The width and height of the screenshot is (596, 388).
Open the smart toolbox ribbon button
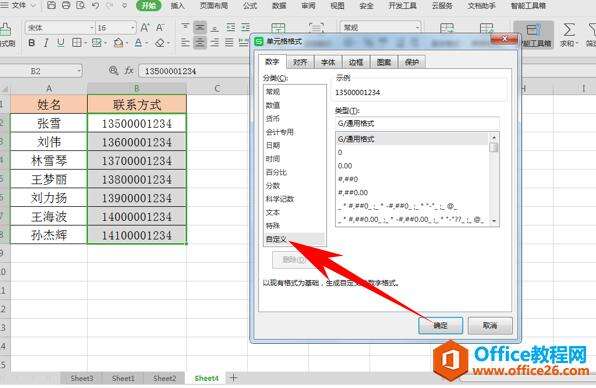click(x=534, y=34)
